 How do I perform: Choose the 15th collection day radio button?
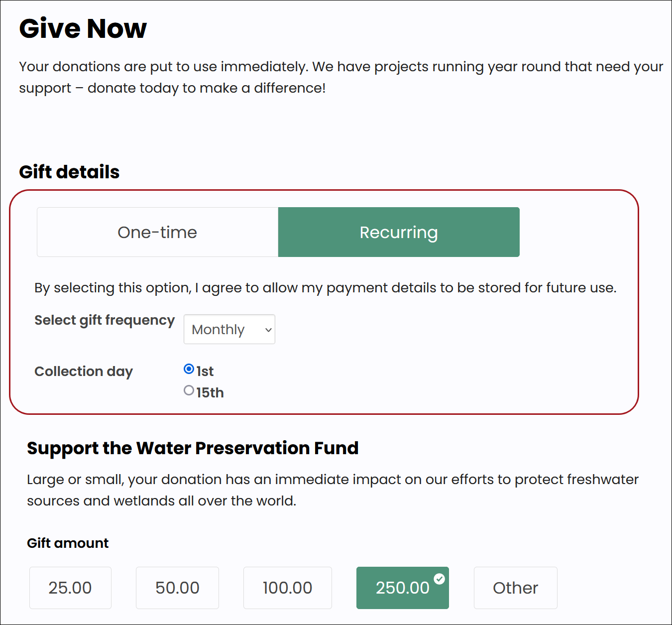[189, 390]
